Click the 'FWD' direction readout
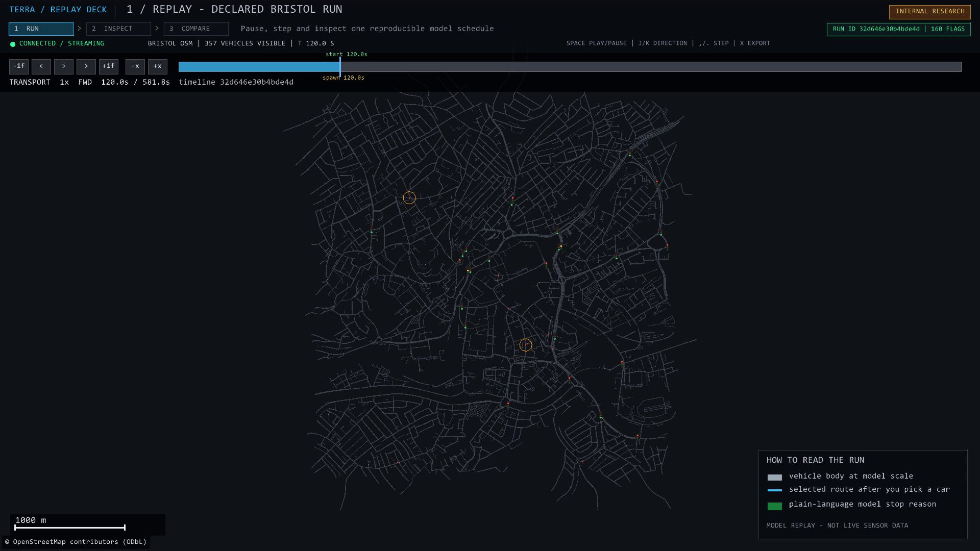This screenshot has height=551, width=980. pos(85,82)
